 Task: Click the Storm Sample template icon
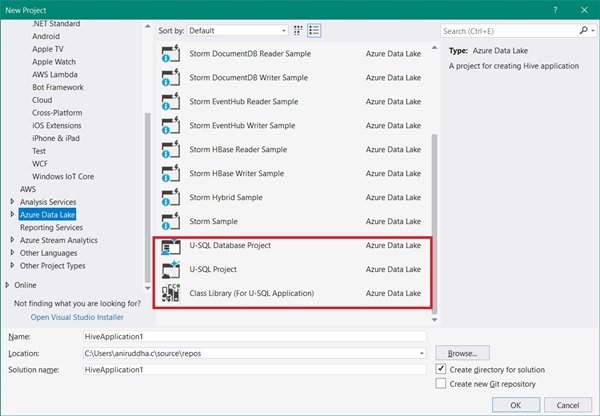171,221
